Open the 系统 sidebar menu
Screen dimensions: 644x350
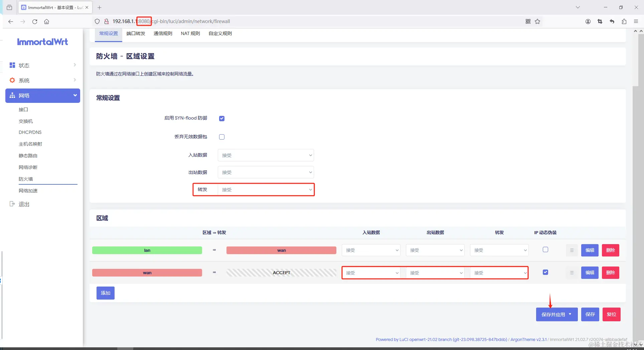click(43, 80)
